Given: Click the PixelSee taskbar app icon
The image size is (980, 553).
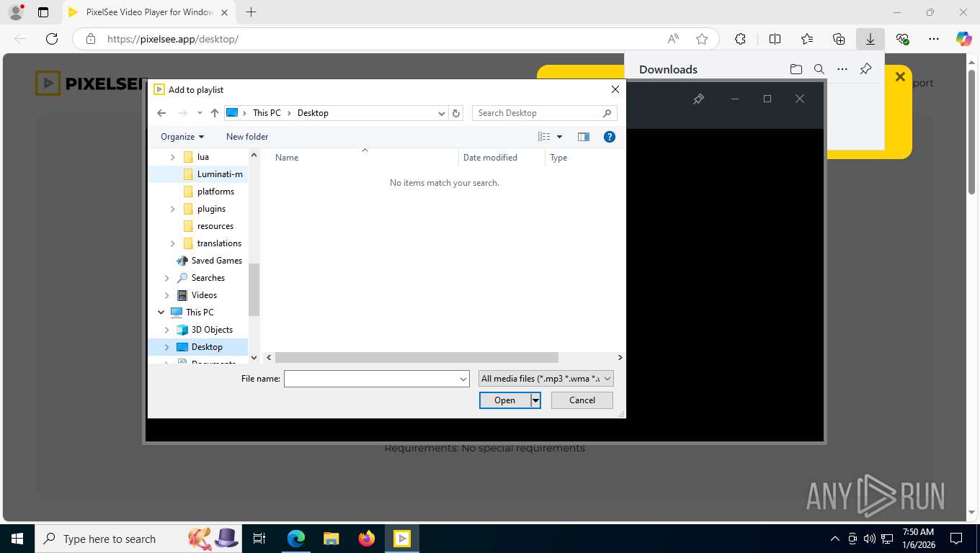Looking at the screenshot, I should (402, 539).
